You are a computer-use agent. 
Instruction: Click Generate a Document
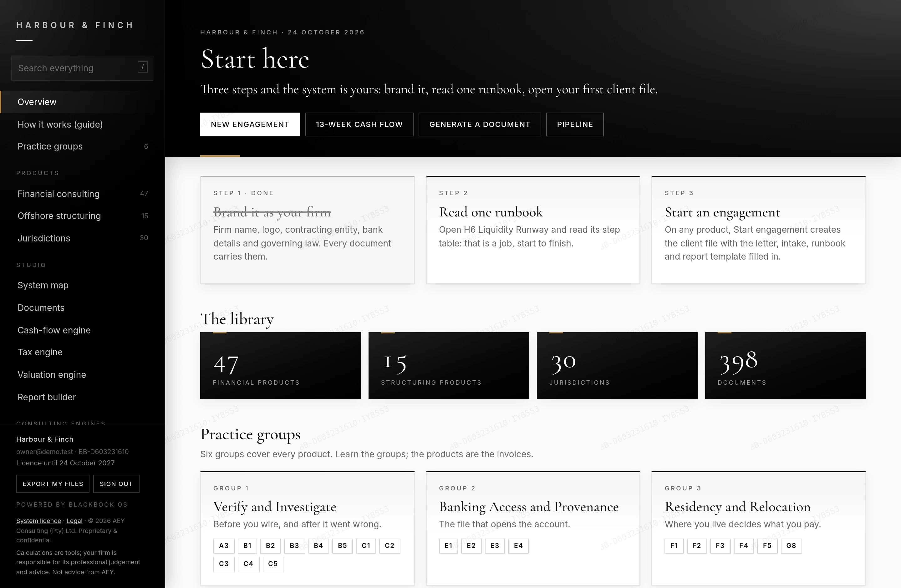click(x=480, y=124)
